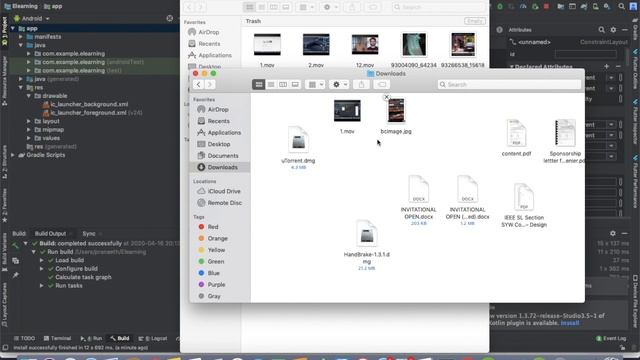The height and width of the screenshot is (360, 640).
Task: Expand the Run tasks step
Action: click(42, 286)
